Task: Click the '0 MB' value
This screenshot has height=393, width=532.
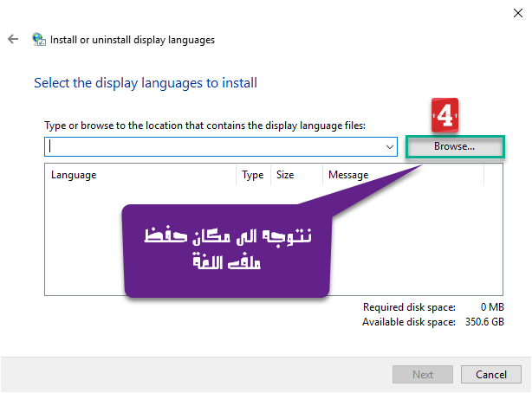Action: pos(492,307)
